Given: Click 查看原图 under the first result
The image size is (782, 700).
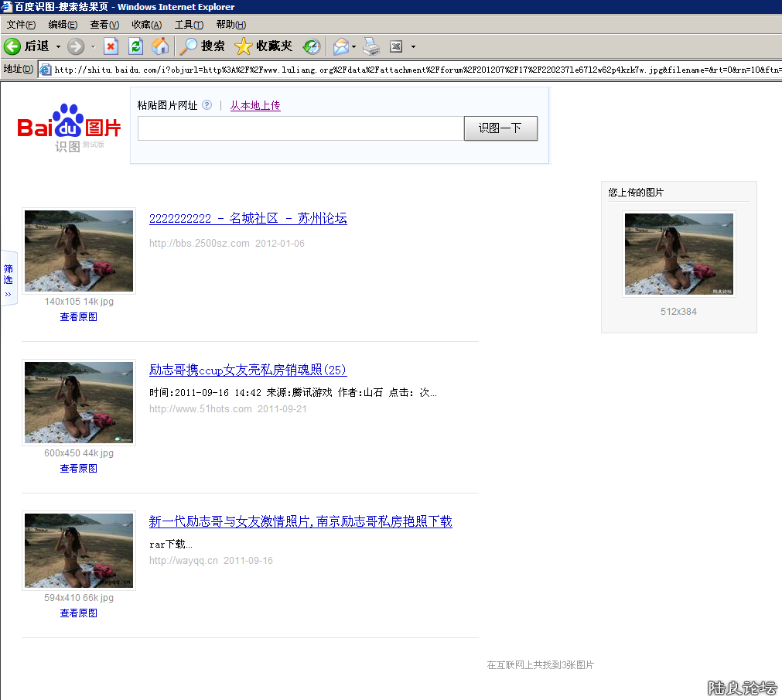Looking at the screenshot, I should click(x=78, y=316).
